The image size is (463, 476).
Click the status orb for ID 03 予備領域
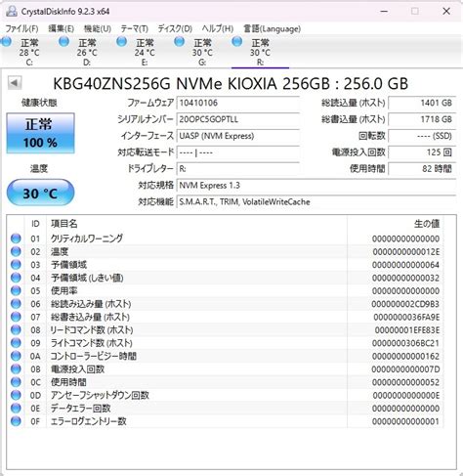(16, 265)
